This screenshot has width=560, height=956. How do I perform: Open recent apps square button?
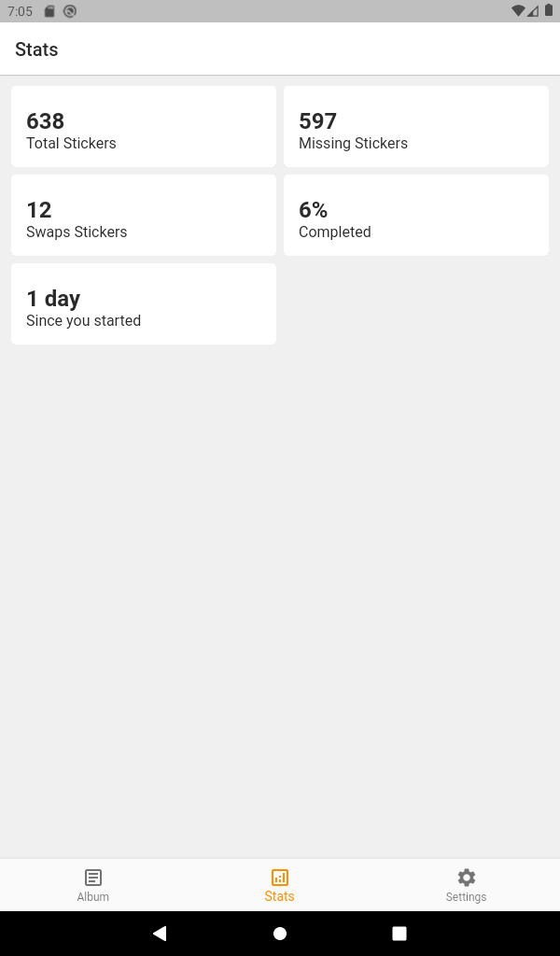tap(399, 933)
